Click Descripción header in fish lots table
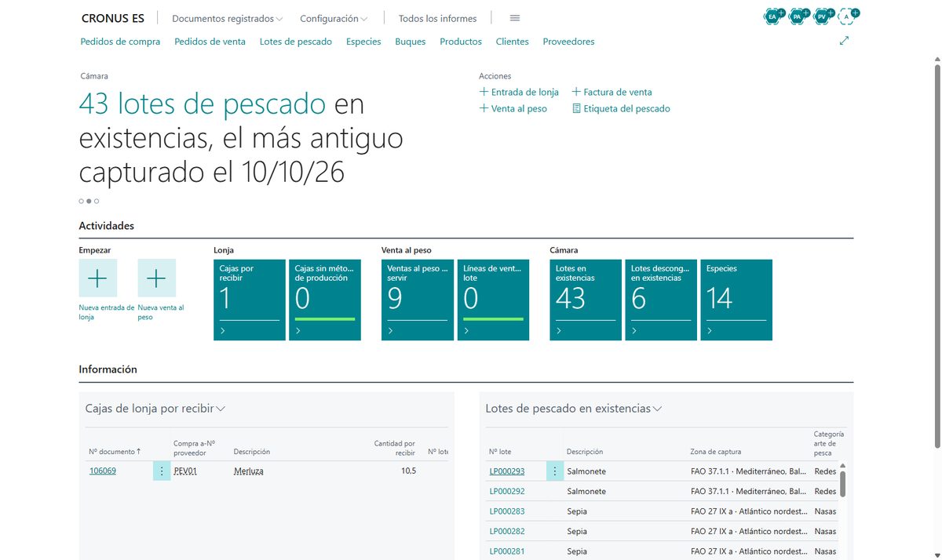The width and height of the screenshot is (942, 560). (x=585, y=452)
